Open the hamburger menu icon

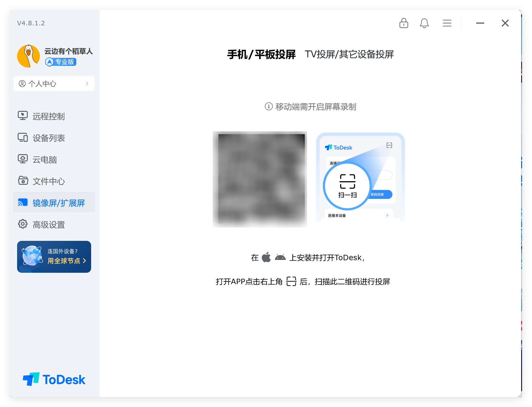pos(447,23)
